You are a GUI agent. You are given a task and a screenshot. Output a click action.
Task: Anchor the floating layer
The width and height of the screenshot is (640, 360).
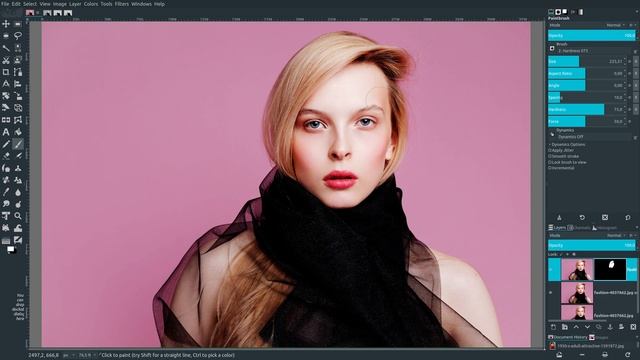[610, 327]
